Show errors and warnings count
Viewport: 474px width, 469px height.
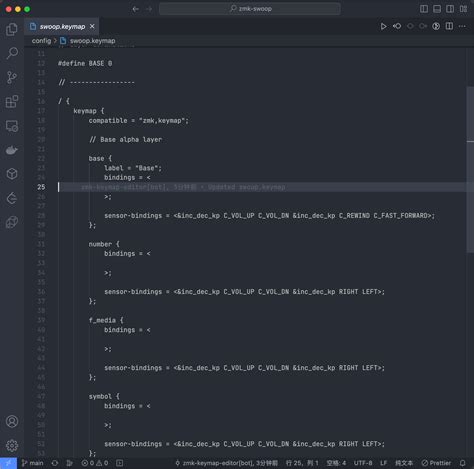95,463
